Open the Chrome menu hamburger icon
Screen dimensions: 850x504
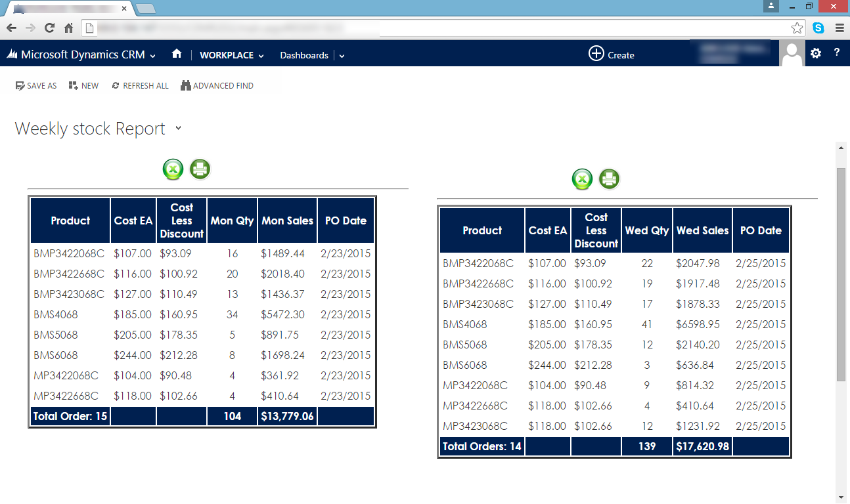click(839, 28)
